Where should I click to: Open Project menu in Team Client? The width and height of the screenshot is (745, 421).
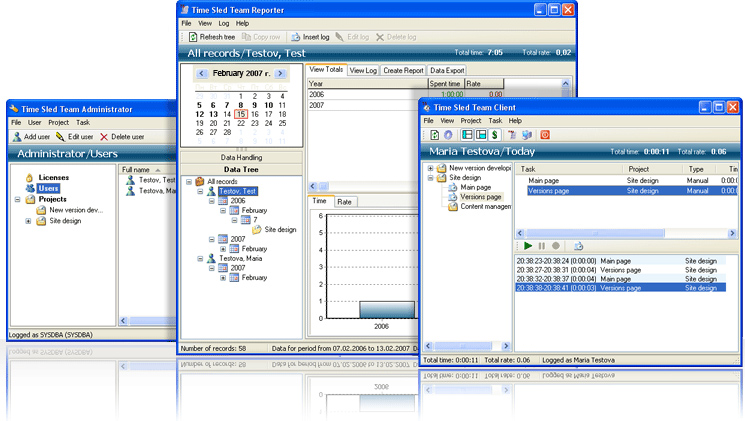470,121
